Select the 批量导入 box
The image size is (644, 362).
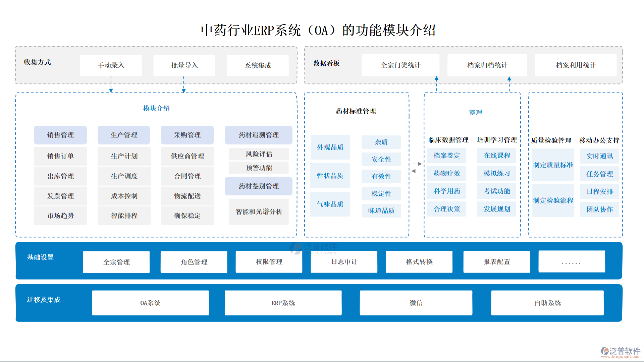click(x=184, y=65)
